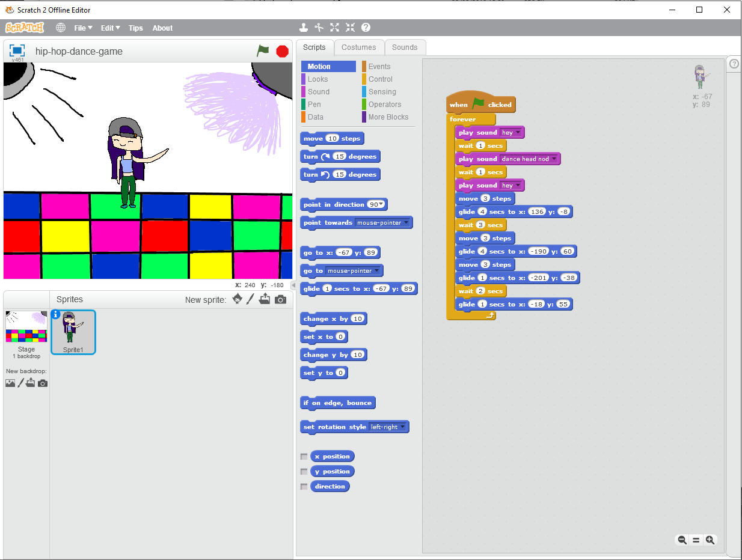Screen dimensions: 742x560
Task: Open new sprite from camera icon
Action: tap(280, 299)
